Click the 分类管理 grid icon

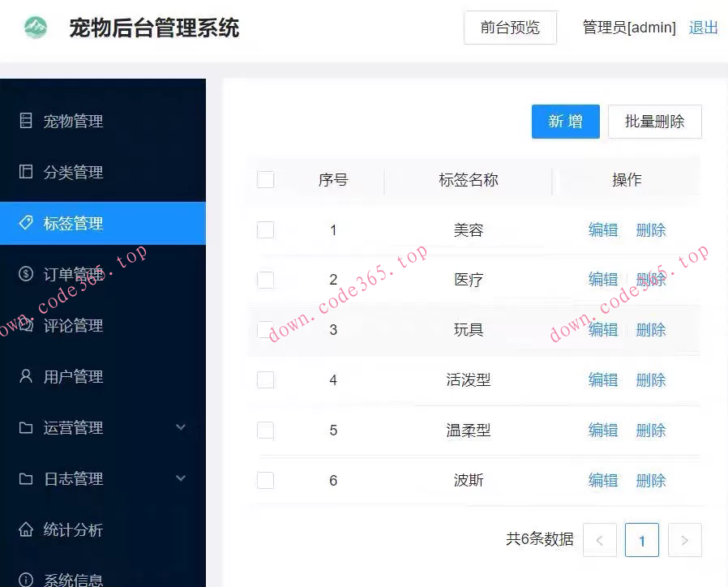pyautogui.click(x=27, y=172)
